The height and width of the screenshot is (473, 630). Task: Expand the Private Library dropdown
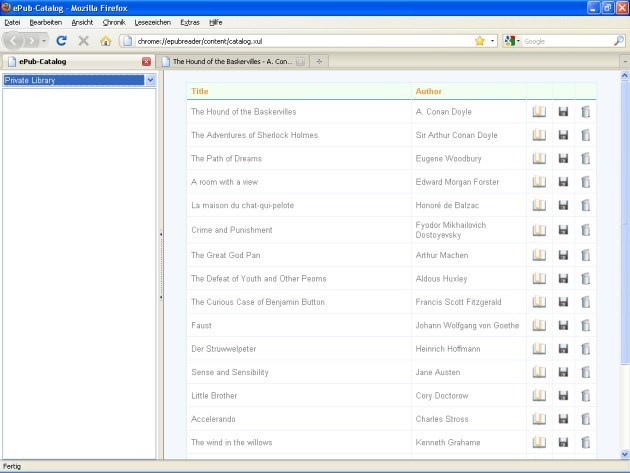pyautogui.click(x=150, y=80)
